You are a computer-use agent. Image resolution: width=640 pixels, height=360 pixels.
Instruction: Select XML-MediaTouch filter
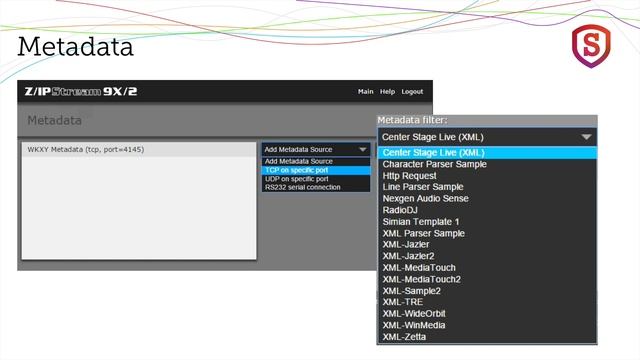487,268
